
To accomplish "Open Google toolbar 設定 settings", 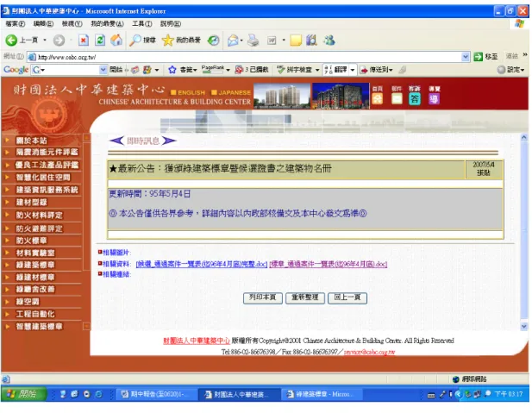I will tap(510, 70).
